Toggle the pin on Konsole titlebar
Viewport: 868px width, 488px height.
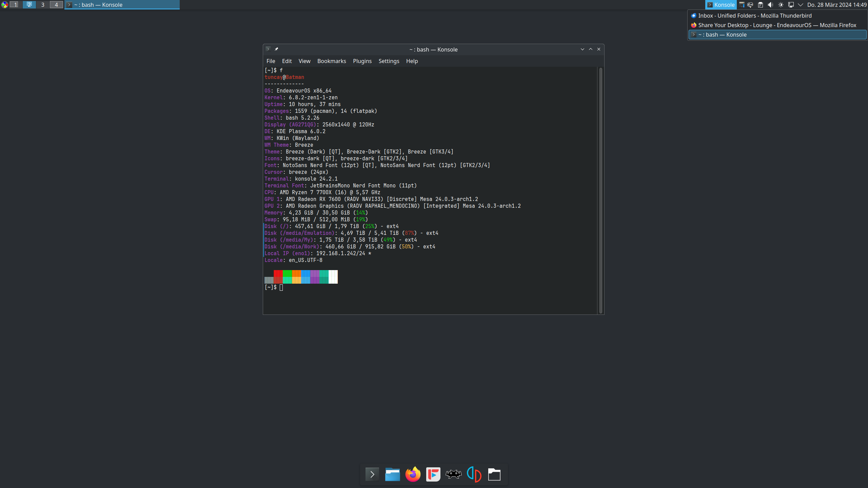click(x=276, y=49)
